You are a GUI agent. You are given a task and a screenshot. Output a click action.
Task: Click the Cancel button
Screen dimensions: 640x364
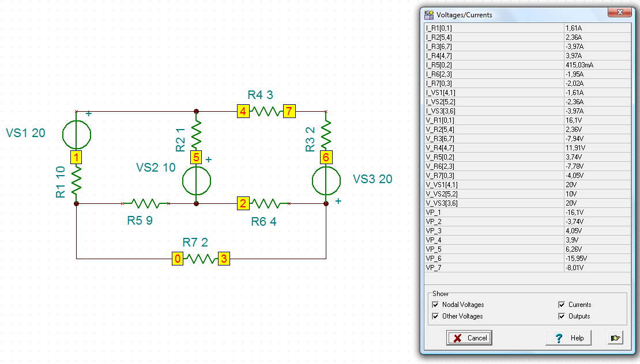[x=469, y=338]
